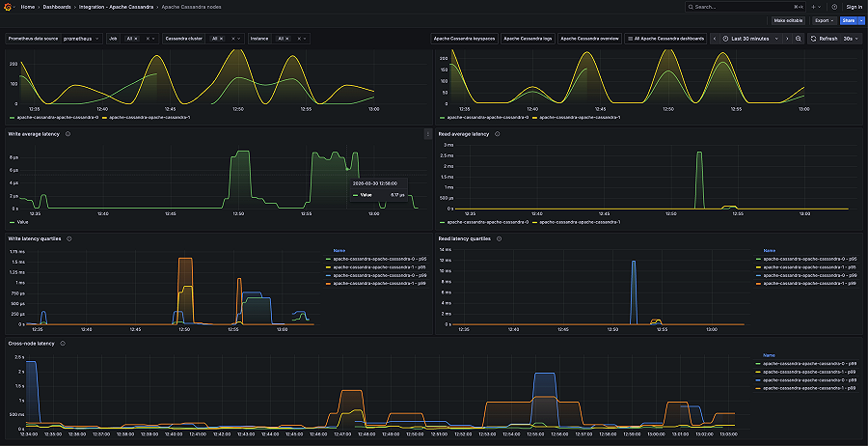Focus the Search input field

(746, 7)
